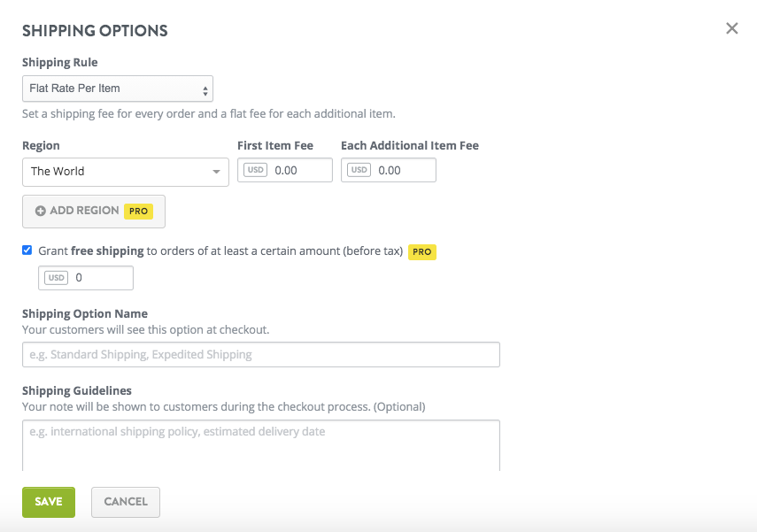Click the PRO badge beside free shipping text
The width and height of the screenshot is (757, 532).
click(422, 251)
